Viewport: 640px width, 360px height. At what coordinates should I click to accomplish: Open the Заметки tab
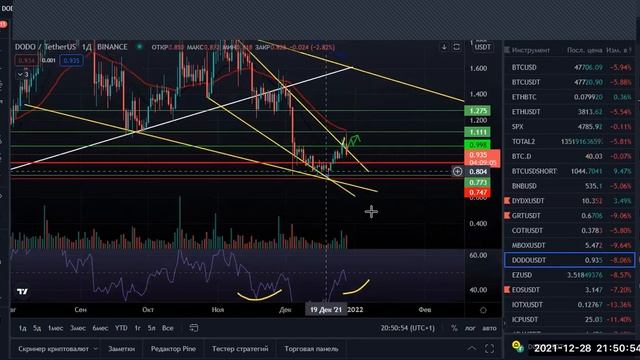pyautogui.click(x=121, y=349)
